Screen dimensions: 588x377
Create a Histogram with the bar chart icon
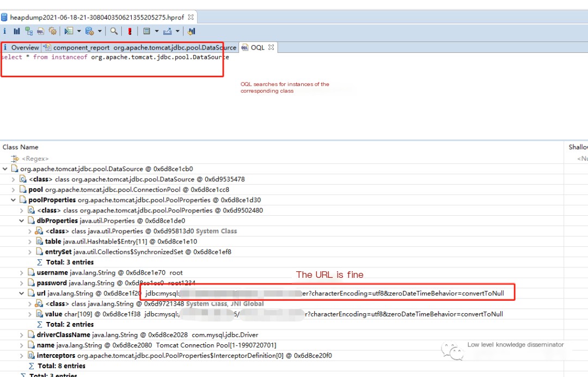coord(17,31)
